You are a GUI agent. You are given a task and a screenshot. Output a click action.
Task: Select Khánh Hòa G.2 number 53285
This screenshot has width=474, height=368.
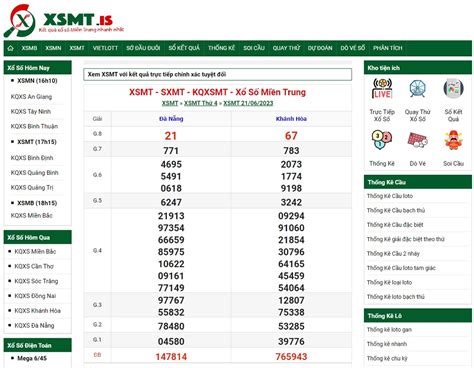(291, 326)
